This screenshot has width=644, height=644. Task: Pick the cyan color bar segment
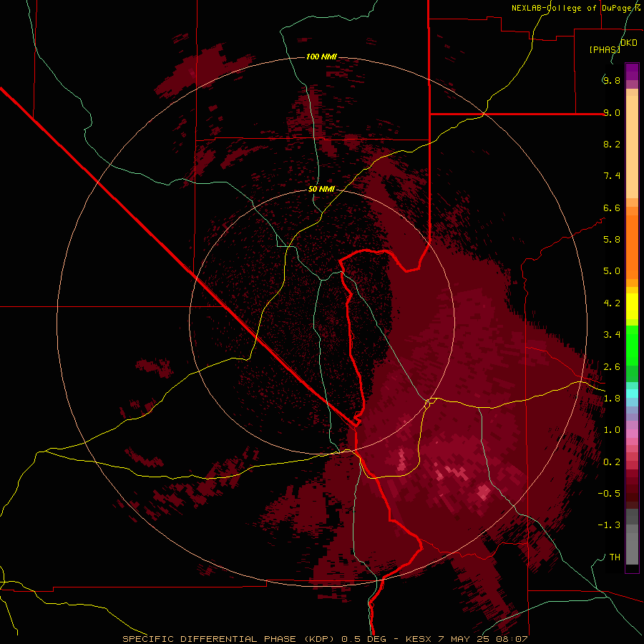[x=632, y=394]
